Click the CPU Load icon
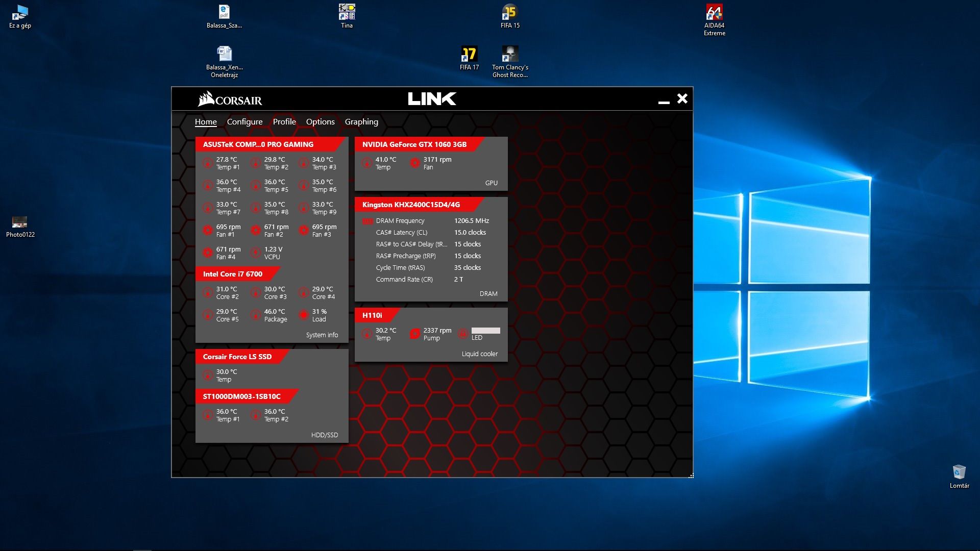 304,315
